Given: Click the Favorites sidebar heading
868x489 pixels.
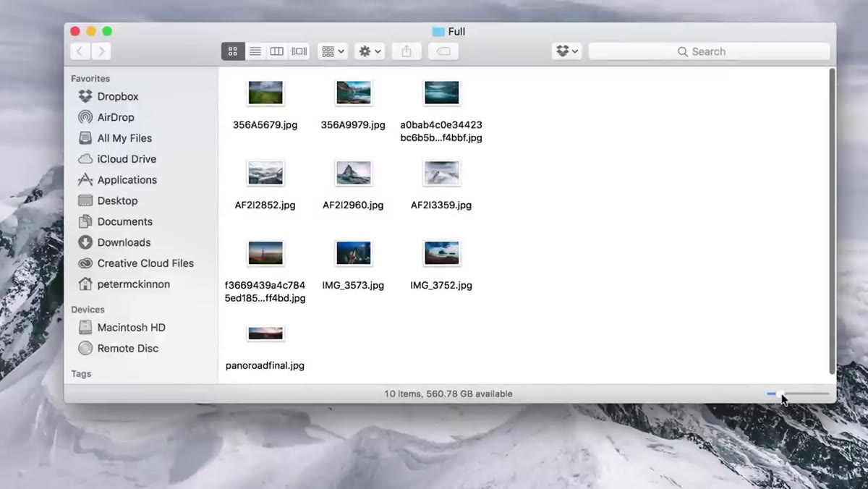Looking at the screenshot, I should (90, 78).
